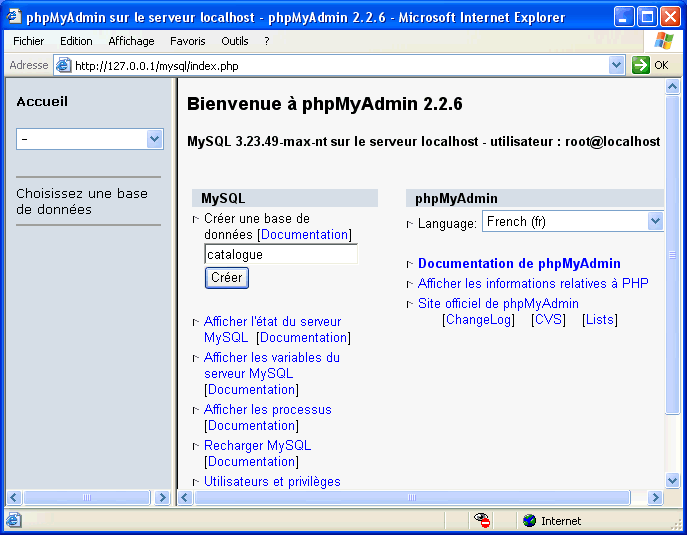Click the MySQL 3.23.49-max-nt server info line
687x535 pixels.
pos(424,142)
